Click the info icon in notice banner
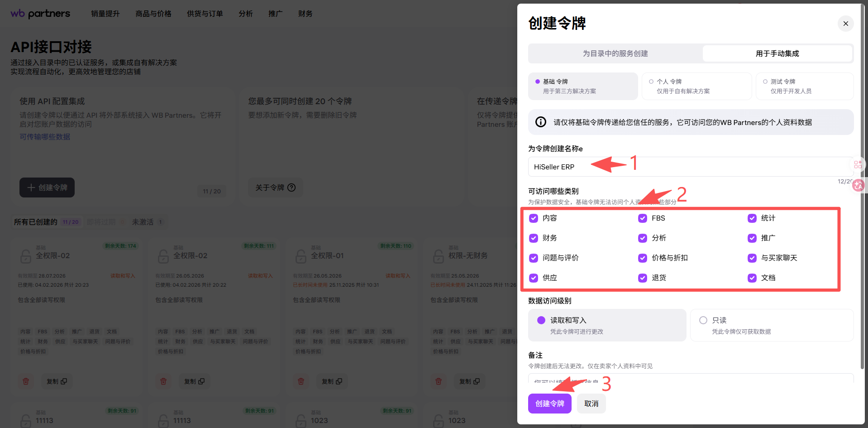The image size is (868, 428). (540, 122)
